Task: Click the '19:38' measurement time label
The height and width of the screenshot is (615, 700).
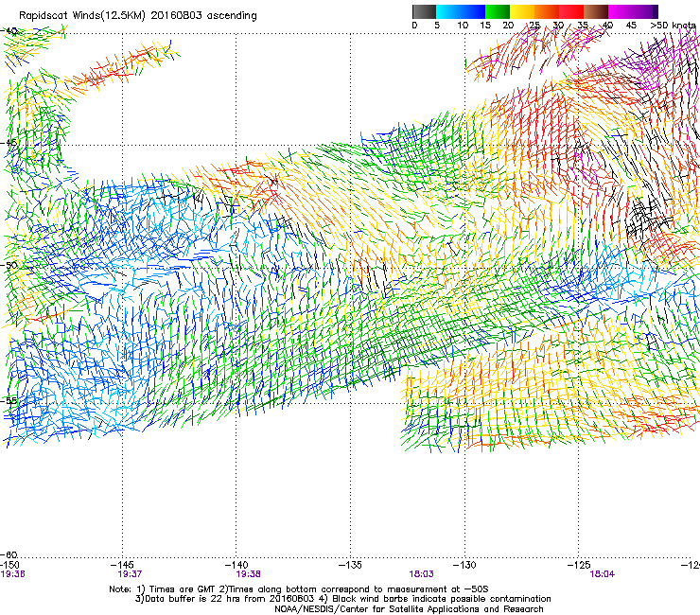Action: click(248, 574)
